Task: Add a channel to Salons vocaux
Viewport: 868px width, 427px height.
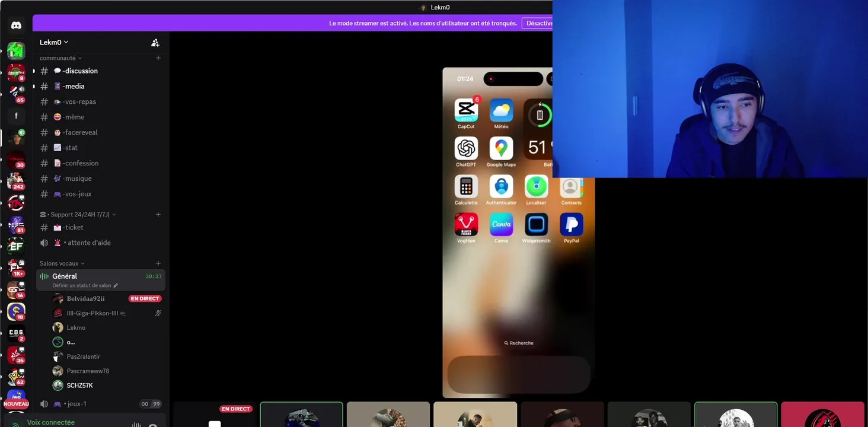Action: [x=158, y=263]
